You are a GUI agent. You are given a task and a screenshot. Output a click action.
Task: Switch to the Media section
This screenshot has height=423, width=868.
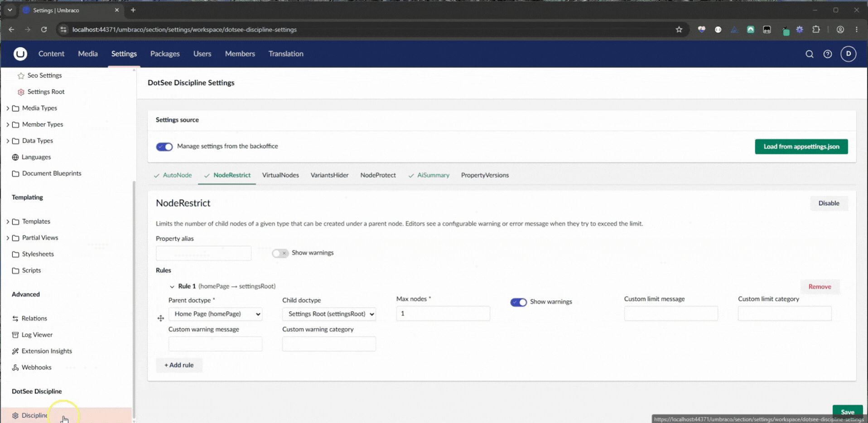pos(87,54)
